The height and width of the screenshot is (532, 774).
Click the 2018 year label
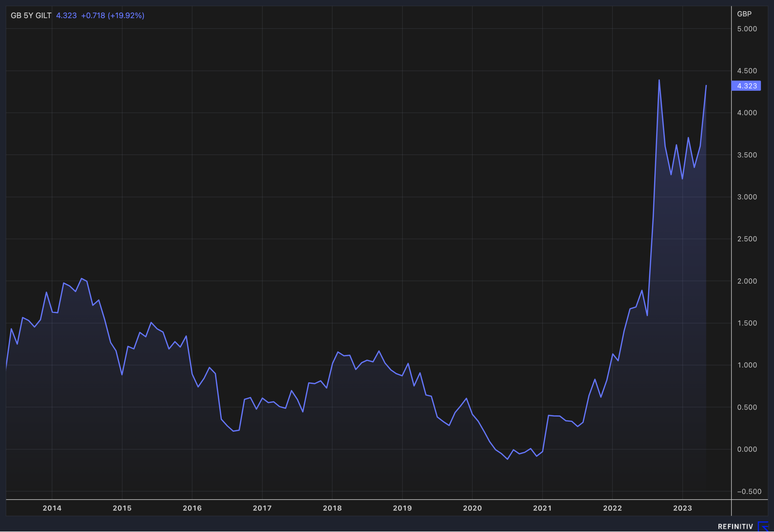point(332,508)
